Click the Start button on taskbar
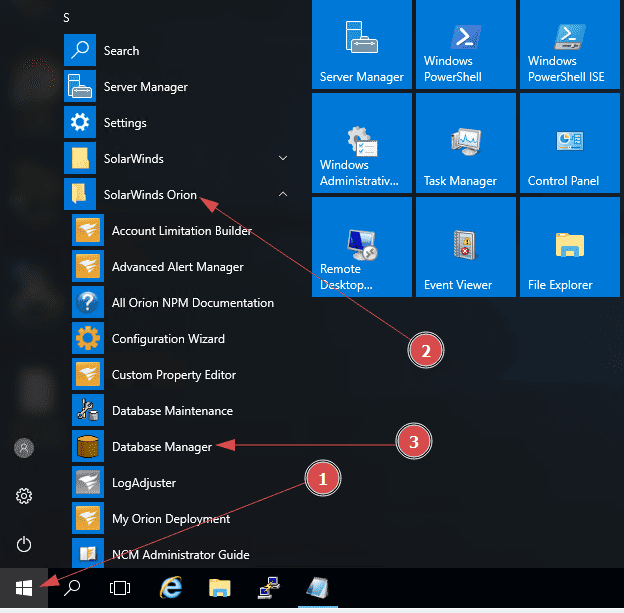The height and width of the screenshot is (613, 624). click(24, 588)
